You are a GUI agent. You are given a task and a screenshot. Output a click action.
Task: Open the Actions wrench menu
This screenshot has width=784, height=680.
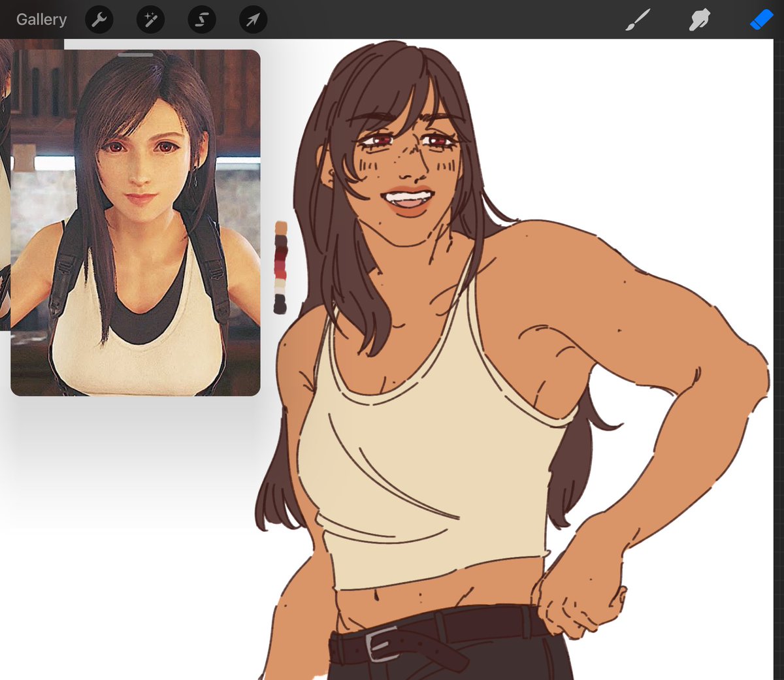pyautogui.click(x=99, y=20)
